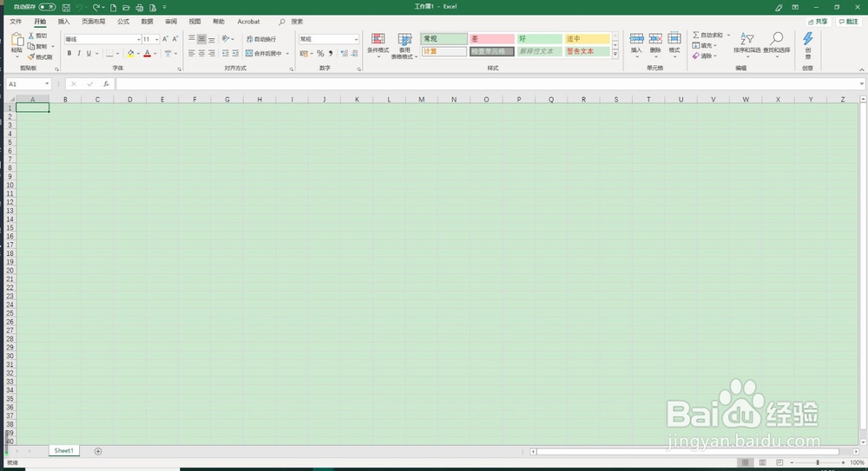Screen dimensions: 868x471
Task: Apply the red font color A
Action: (148, 54)
